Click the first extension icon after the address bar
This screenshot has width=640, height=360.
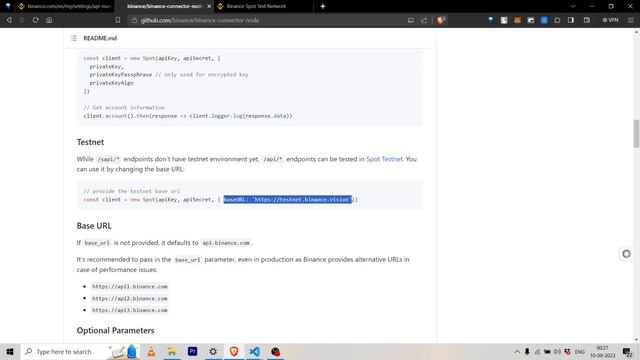coord(491,20)
